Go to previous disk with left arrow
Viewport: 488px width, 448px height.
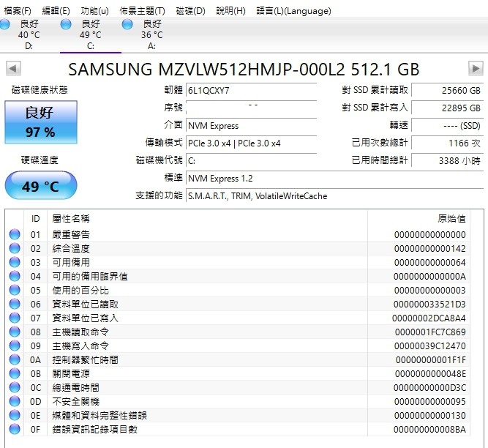(x=13, y=69)
